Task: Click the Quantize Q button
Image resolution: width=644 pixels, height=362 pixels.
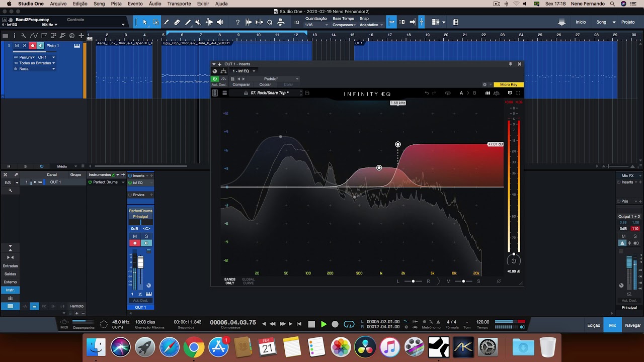Action: pyautogui.click(x=270, y=22)
